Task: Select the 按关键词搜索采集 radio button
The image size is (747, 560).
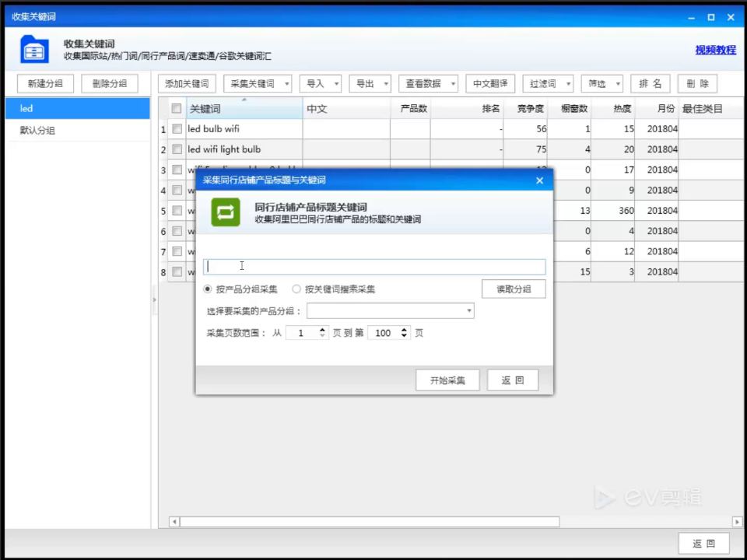Action: click(x=296, y=289)
